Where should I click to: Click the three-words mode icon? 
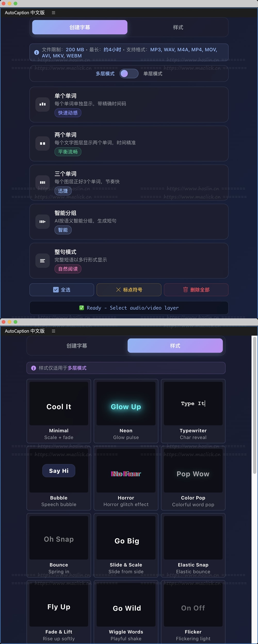[x=43, y=182]
